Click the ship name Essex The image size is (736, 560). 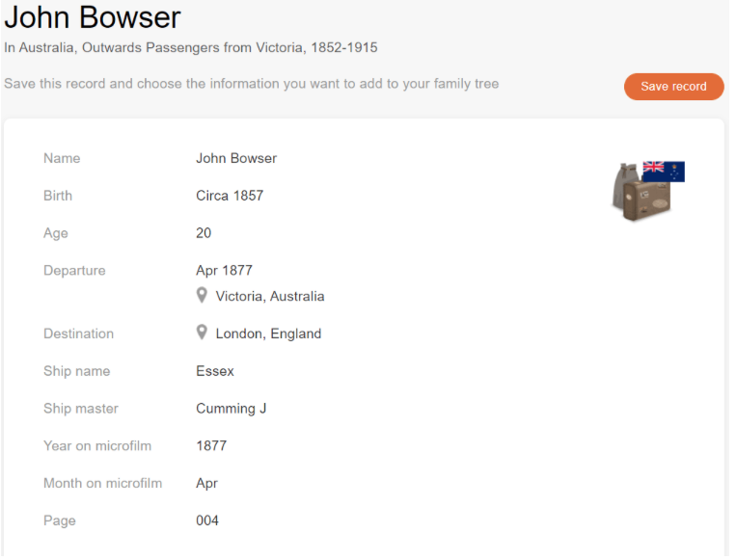pos(215,371)
